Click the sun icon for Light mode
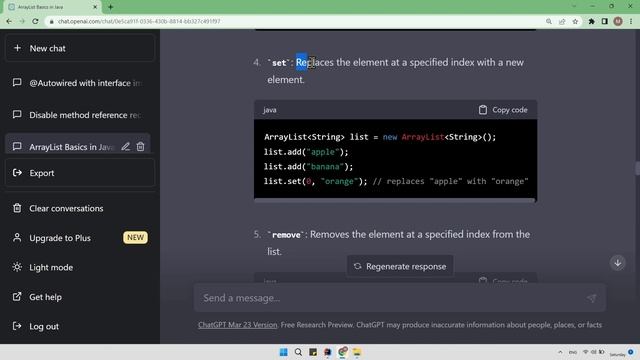This screenshot has width=640, height=360. click(17, 267)
